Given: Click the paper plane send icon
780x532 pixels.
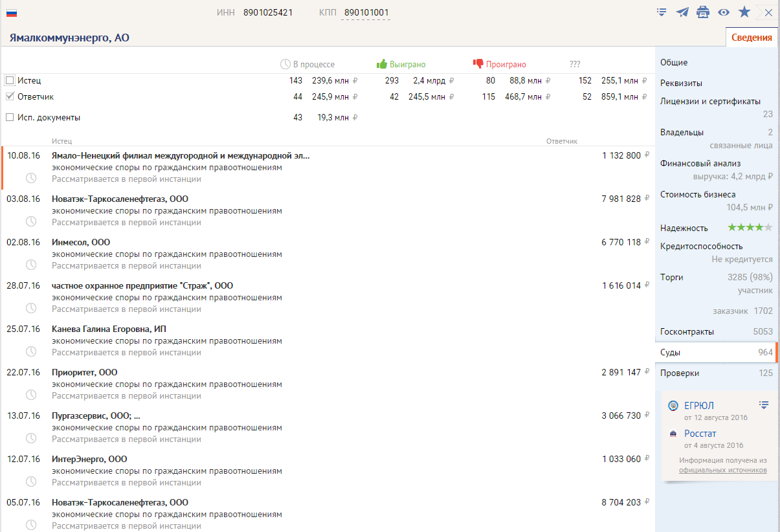Looking at the screenshot, I should coord(682,12).
